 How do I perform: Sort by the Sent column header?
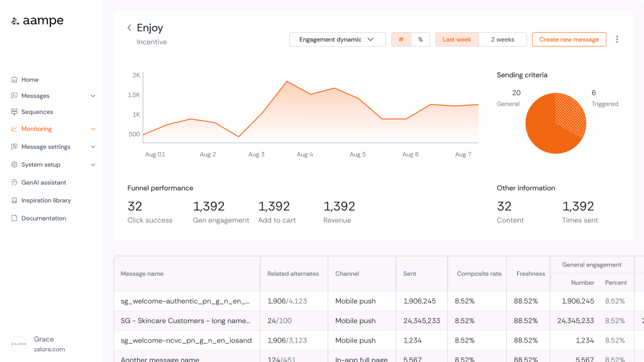[x=409, y=274]
